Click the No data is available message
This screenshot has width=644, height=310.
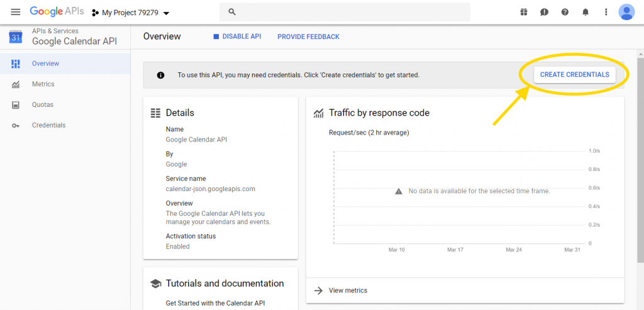tap(479, 191)
